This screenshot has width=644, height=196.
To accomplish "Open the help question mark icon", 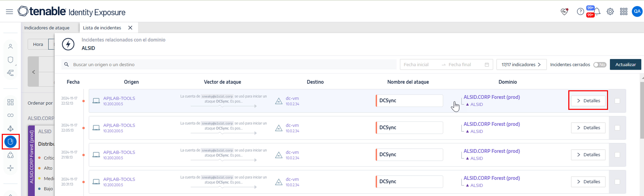I will (580, 11).
